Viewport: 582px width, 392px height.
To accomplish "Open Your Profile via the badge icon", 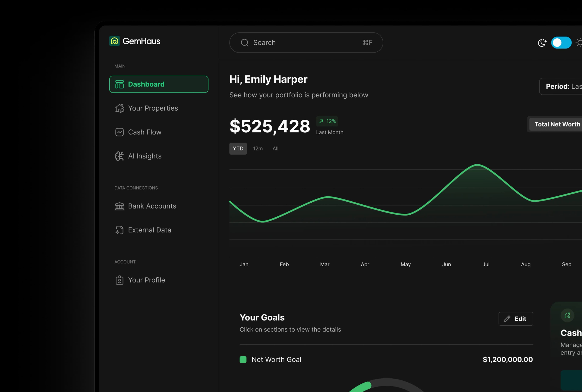I will tap(119, 280).
